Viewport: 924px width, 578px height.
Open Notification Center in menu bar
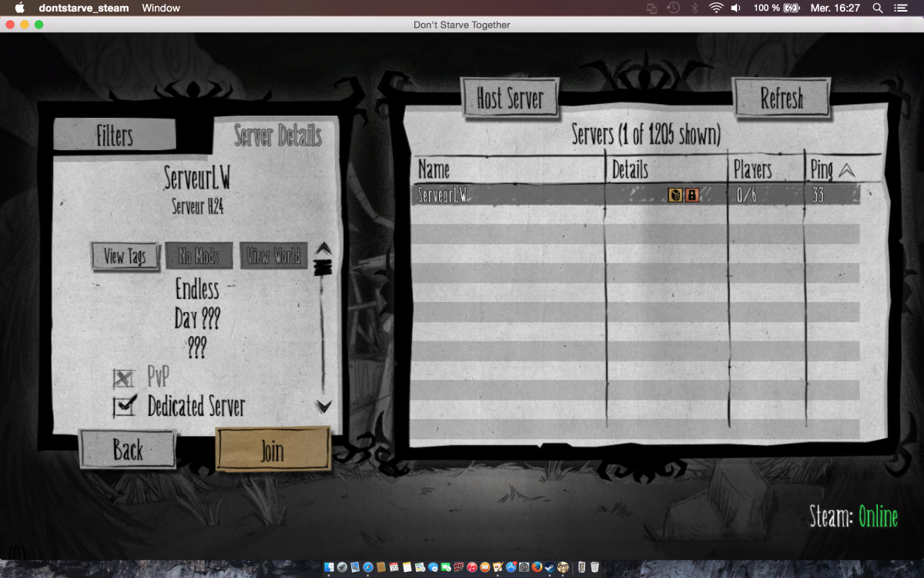coord(900,8)
